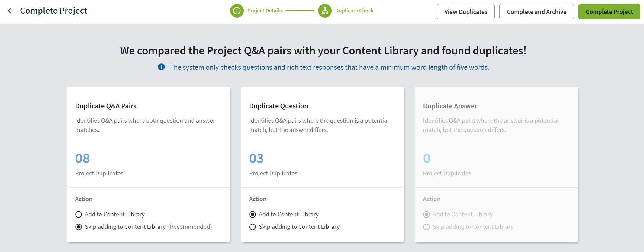Choose Add to Content Library for Duplicate Question
This screenshot has width=644, height=252.
pos(253,215)
